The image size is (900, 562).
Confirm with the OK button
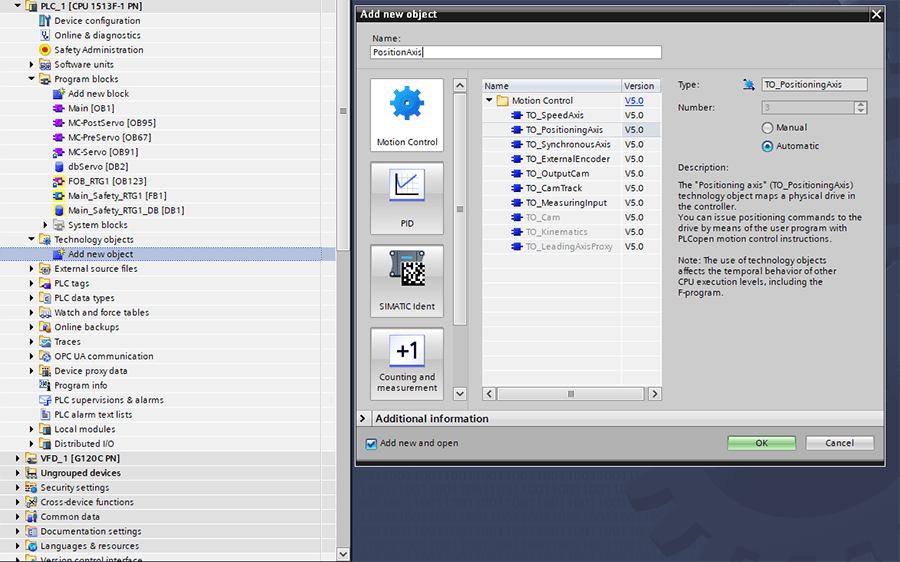click(x=762, y=443)
